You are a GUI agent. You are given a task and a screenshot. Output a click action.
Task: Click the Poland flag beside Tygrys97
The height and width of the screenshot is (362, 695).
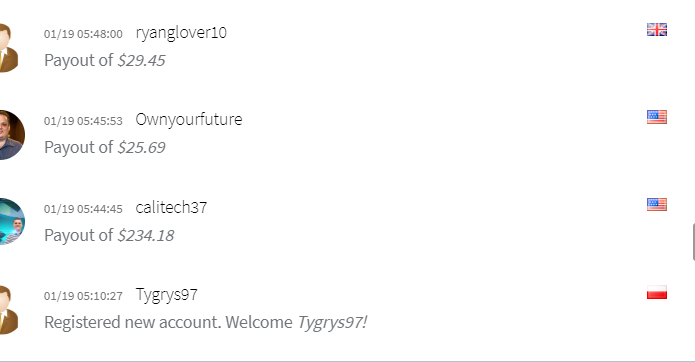657,292
